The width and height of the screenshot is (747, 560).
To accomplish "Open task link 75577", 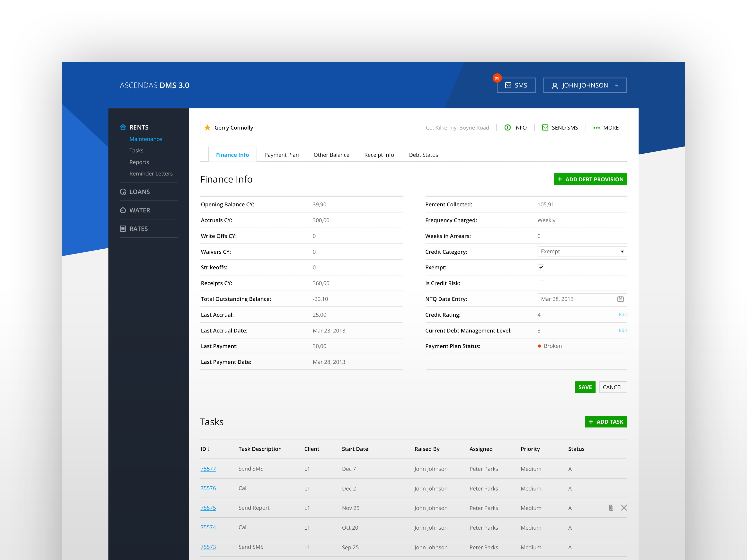I will pos(208,469).
